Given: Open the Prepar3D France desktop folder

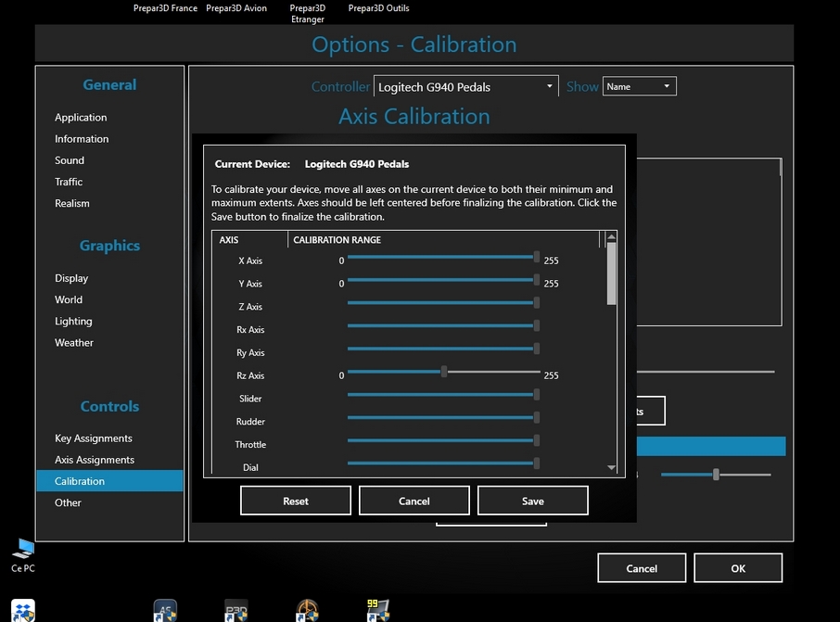Looking at the screenshot, I should (x=165, y=8).
